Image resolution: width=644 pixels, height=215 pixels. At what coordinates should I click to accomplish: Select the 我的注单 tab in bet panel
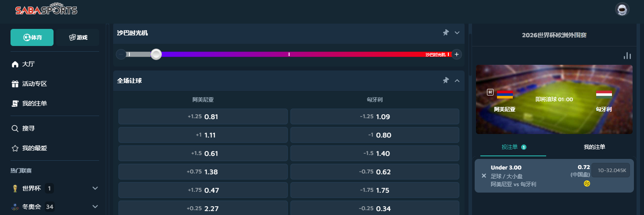[594, 147]
